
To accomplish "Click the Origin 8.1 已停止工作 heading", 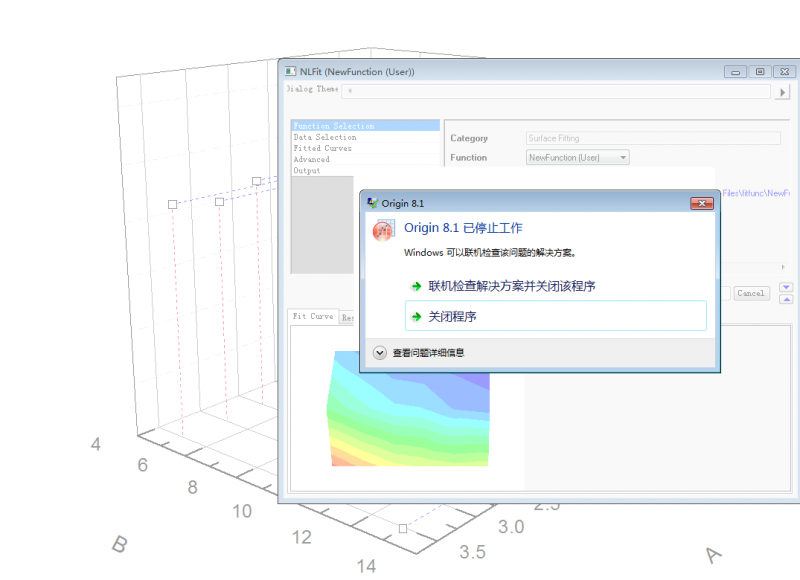I will [463, 228].
